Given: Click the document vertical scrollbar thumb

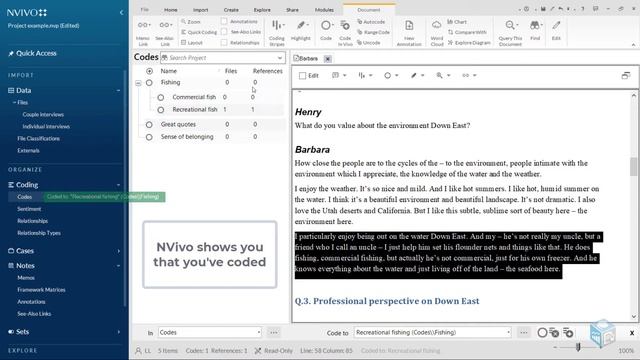Looking at the screenshot, I should coord(633,167).
